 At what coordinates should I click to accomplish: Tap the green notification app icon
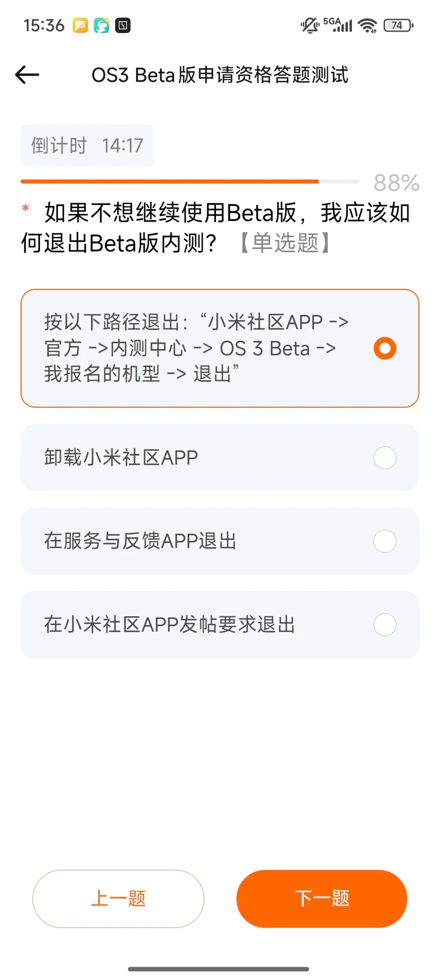tap(101, 25)
